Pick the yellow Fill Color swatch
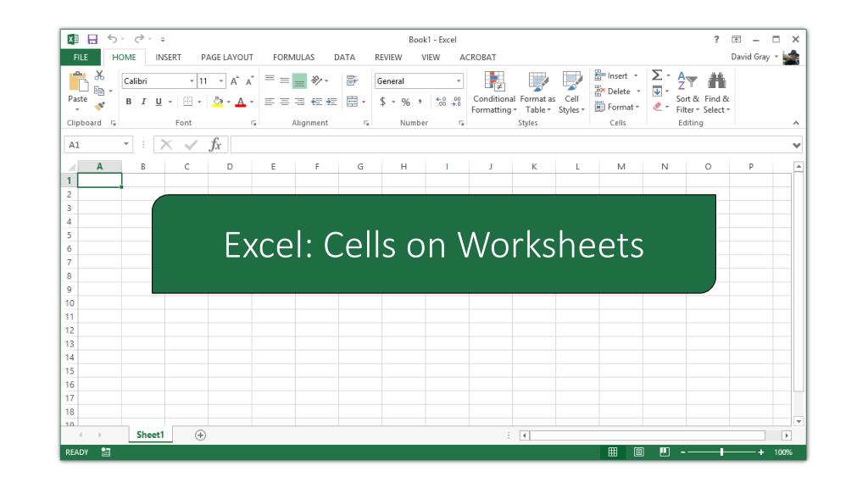The height and width of the screenshot is (488, 868). [x=218, y=103]
